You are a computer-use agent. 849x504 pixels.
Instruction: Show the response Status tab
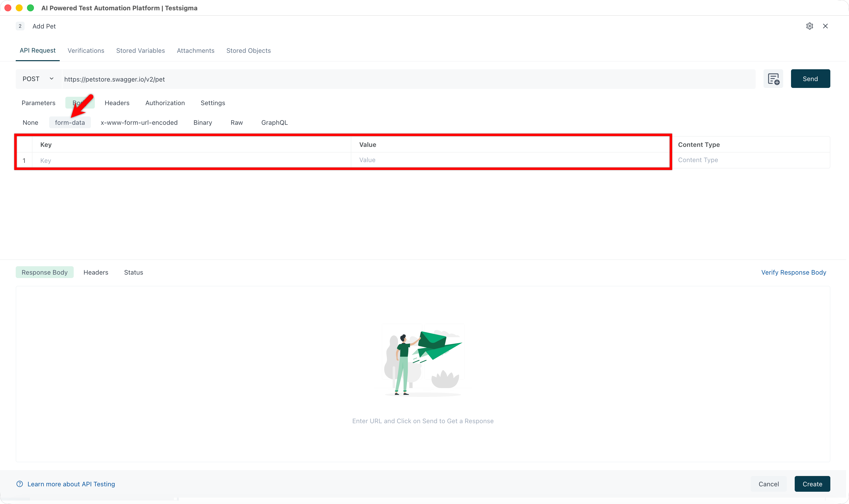coord(133,272)
